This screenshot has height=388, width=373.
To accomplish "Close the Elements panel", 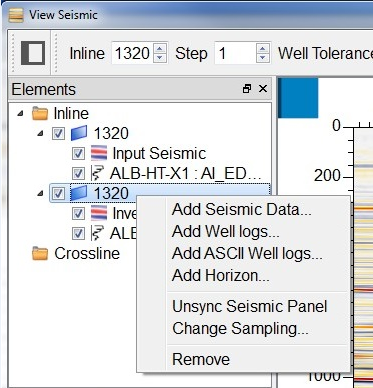I will pos(263,89).
